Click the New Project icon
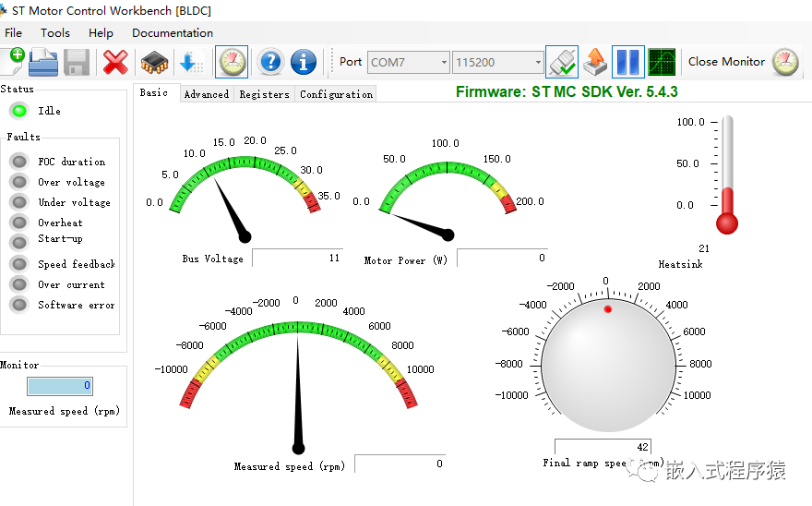 point(13,62)
